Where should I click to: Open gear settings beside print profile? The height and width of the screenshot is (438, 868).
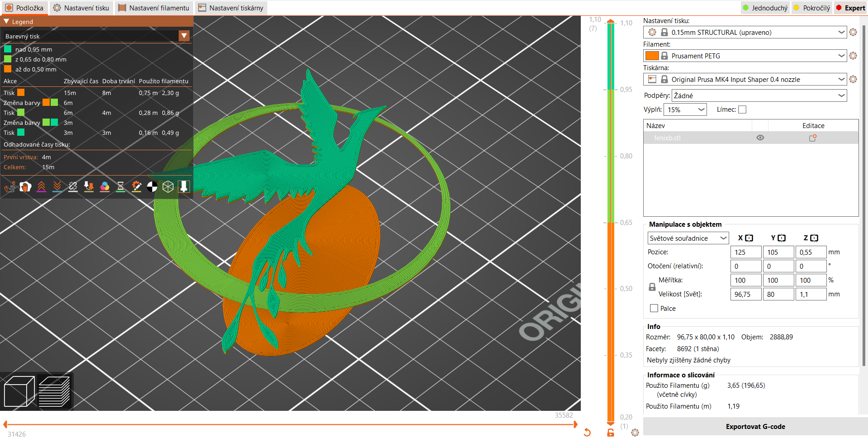(853, 32)
